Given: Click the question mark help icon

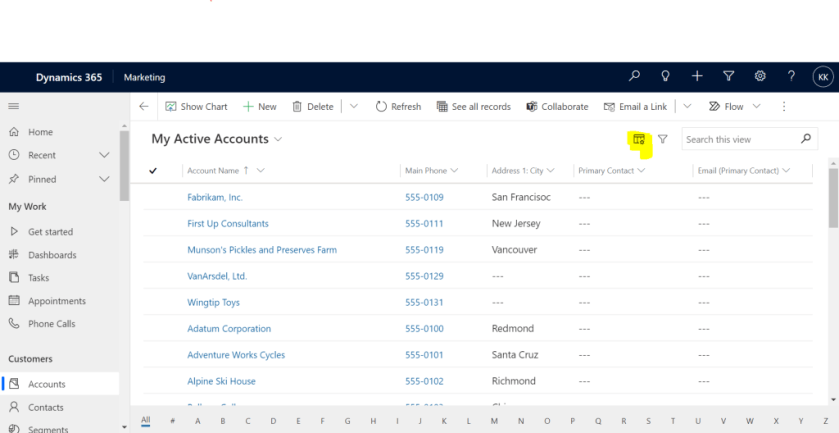Looking at the screenshot, I should pos(791,77).
